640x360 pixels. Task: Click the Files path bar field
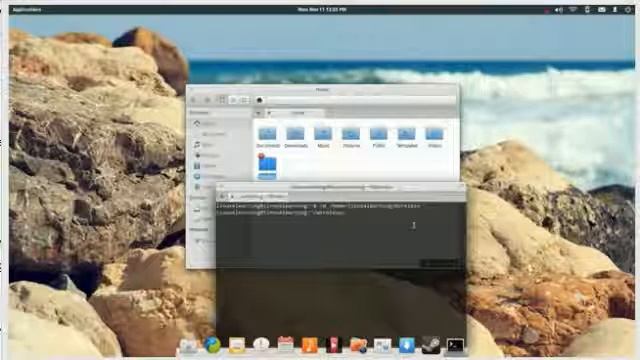point(355,100)
